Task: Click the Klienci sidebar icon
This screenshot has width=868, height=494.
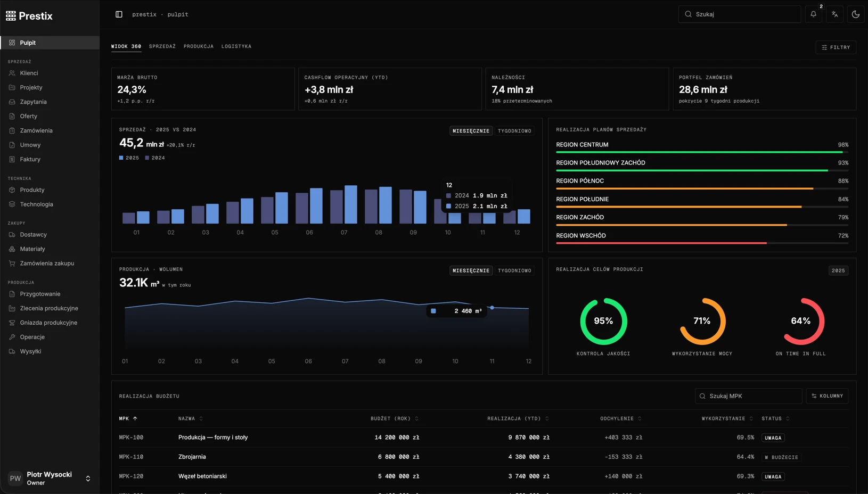Action: coord(12,73)
